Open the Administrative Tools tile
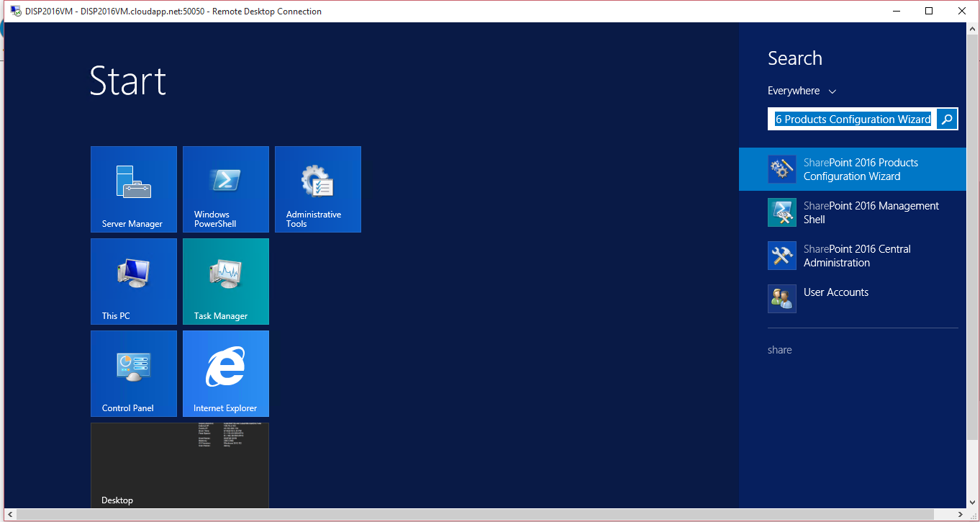The width and height of the screenshot is (980, 522). pos(318,189)
